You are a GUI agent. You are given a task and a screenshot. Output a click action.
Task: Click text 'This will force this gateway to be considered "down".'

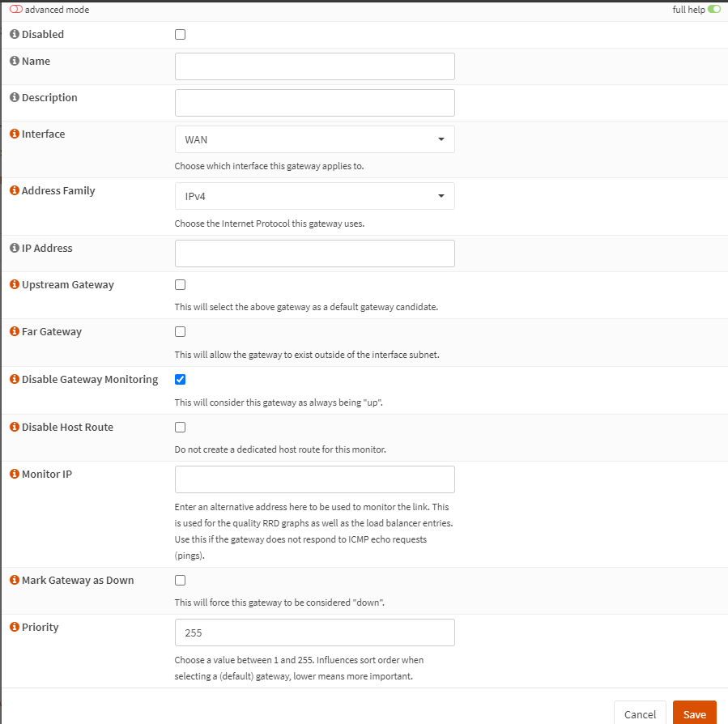279,603
